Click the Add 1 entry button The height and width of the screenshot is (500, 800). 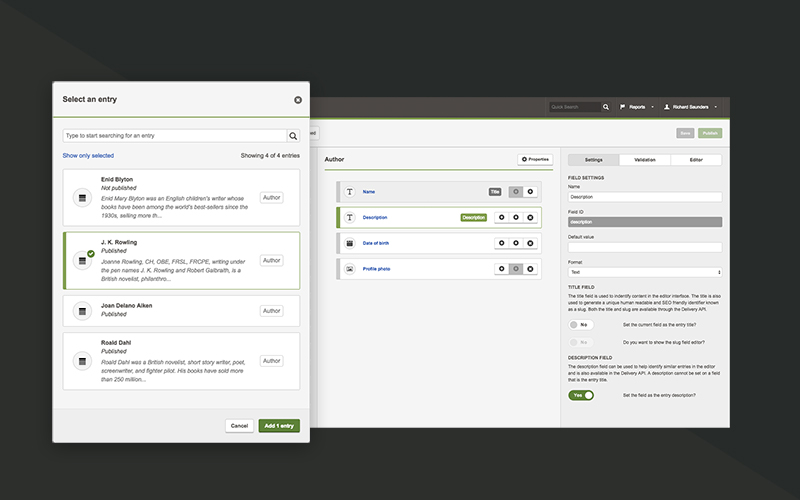click(x=279, y=426)
